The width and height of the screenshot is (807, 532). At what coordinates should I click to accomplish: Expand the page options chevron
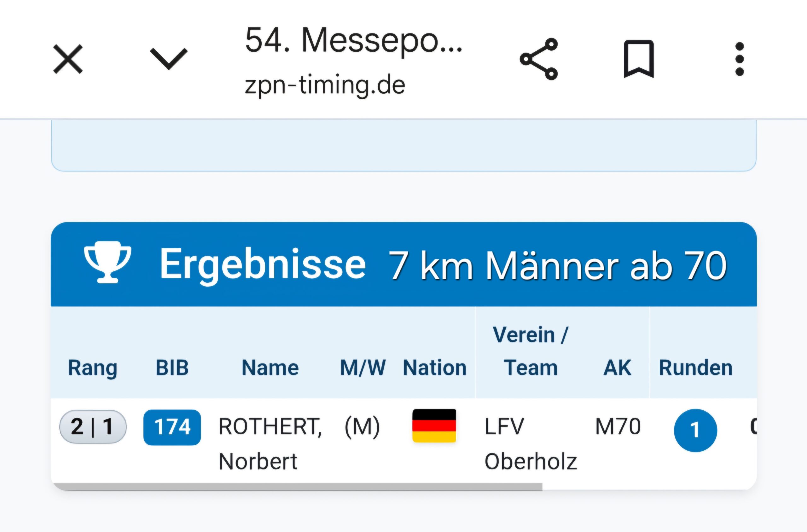[x=169, y=59]
